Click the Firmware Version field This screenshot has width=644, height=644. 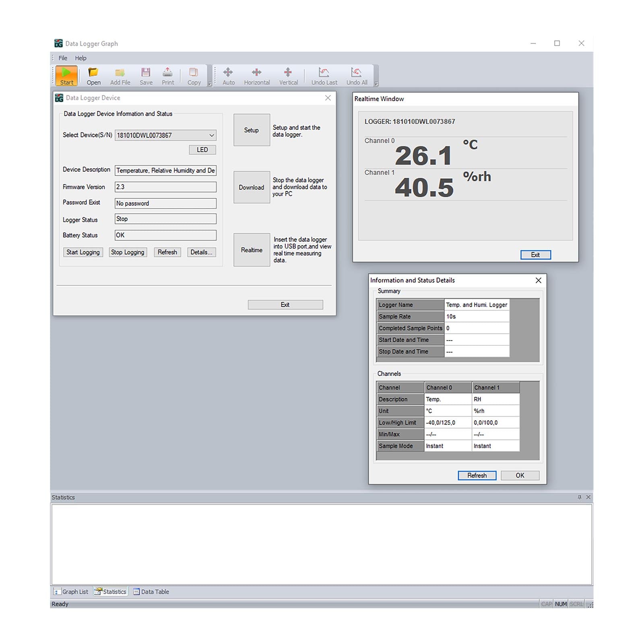click(165, 187)
